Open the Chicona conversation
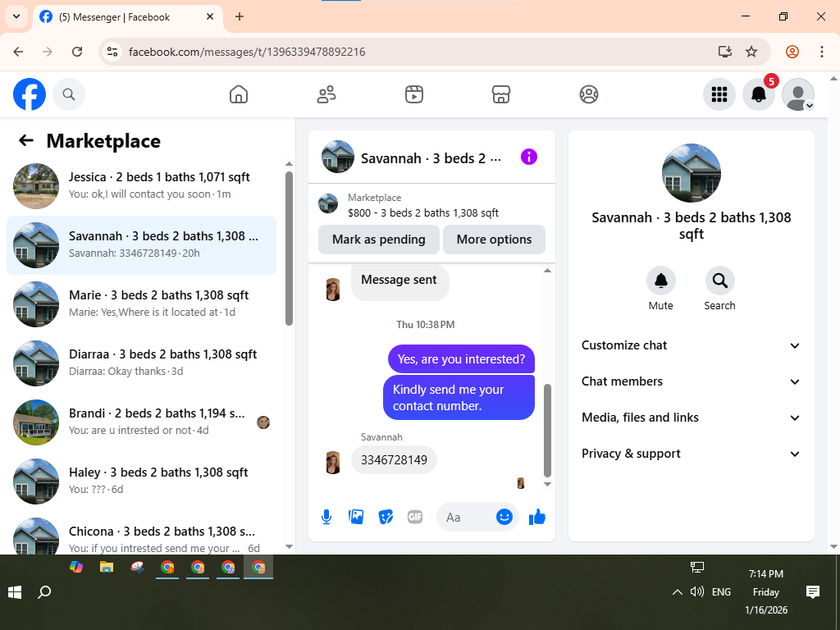 (141, 537)
